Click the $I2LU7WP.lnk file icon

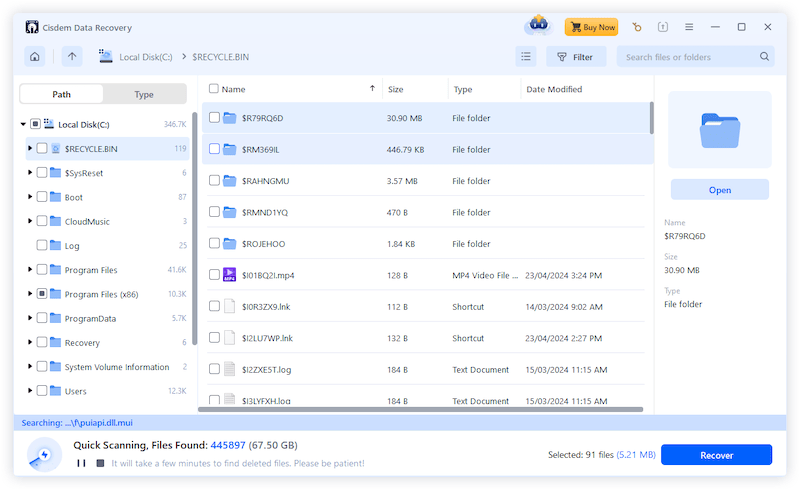point(230,338)
